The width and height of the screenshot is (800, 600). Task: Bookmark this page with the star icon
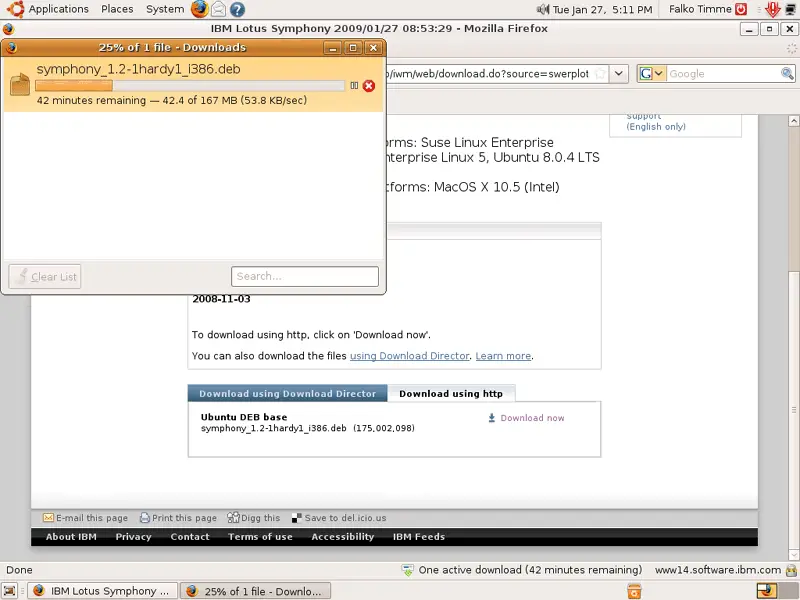(x=601, y=74)
